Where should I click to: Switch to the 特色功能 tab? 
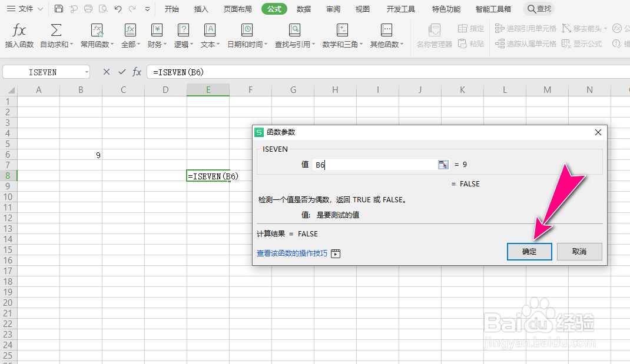point(446,9)
